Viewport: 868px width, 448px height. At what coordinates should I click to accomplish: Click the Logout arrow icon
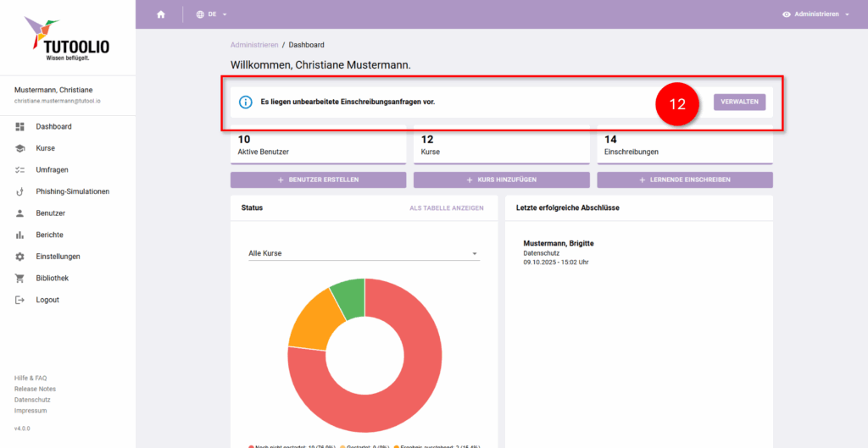(19, 300)
